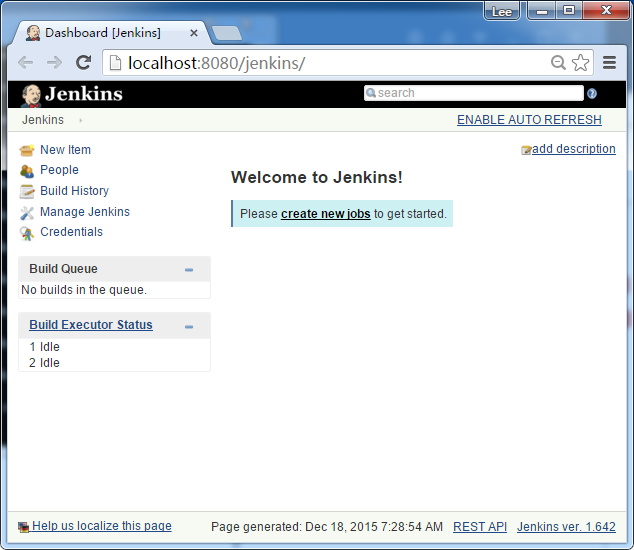Click the Credentials icon in sidebar
Image resolution: width=634 pixels, height=550 pixels.
point(27,233)
